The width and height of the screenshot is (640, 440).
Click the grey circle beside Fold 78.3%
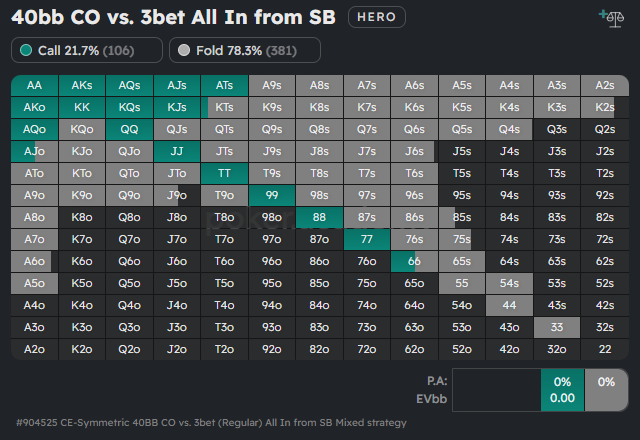(185, 50)
